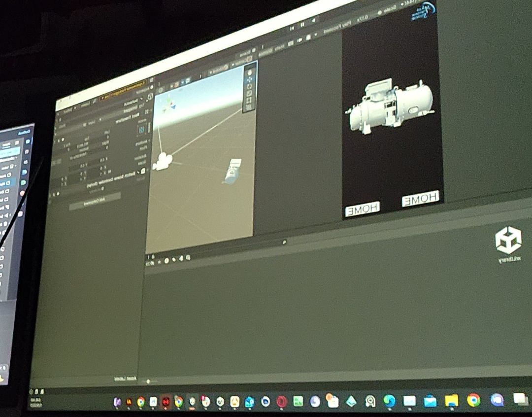Click the Pause button in Unity toolbar
This screenshot has width=532, height=417.
pos(302,25)
